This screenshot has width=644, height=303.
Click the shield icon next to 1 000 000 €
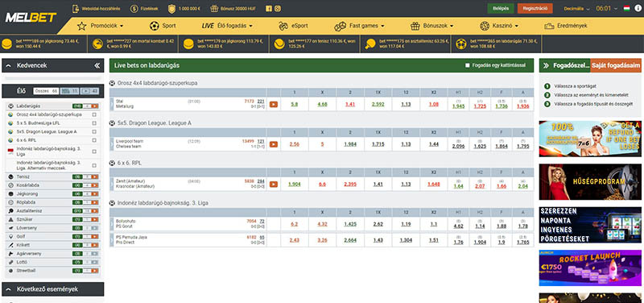pos(171,9)
